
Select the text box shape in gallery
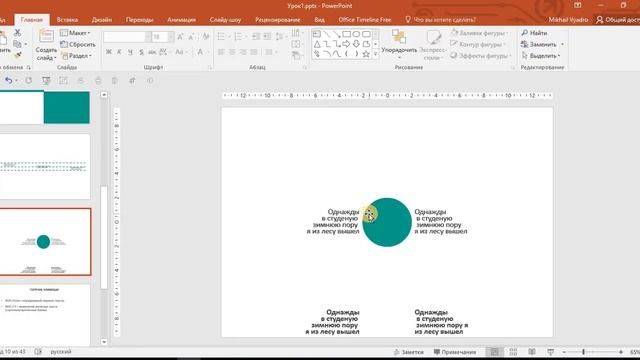[317, 34]
